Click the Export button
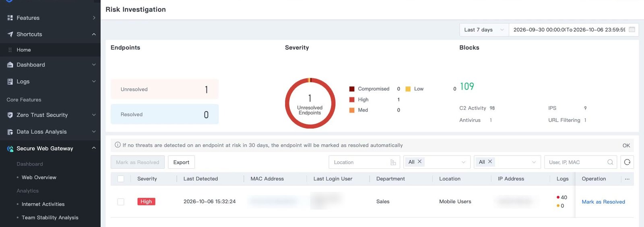Screen dimensions: 644x227 click(x=181, y=162)
